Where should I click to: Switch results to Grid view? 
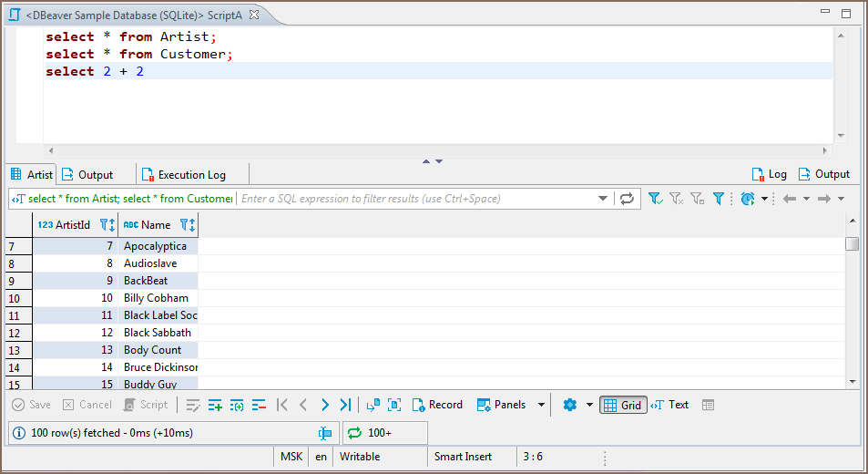pyautogui.click(x=623, y=405)
